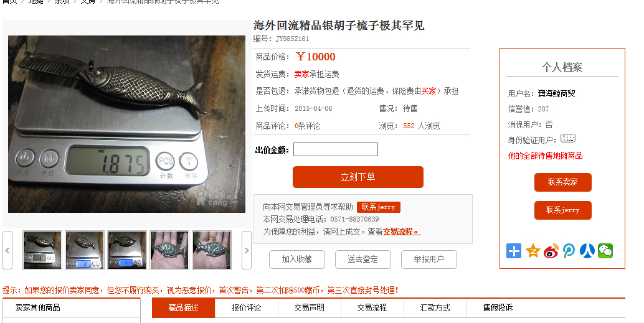
Task: Share to Sina Weibo icon
Action: coord(551,251)
